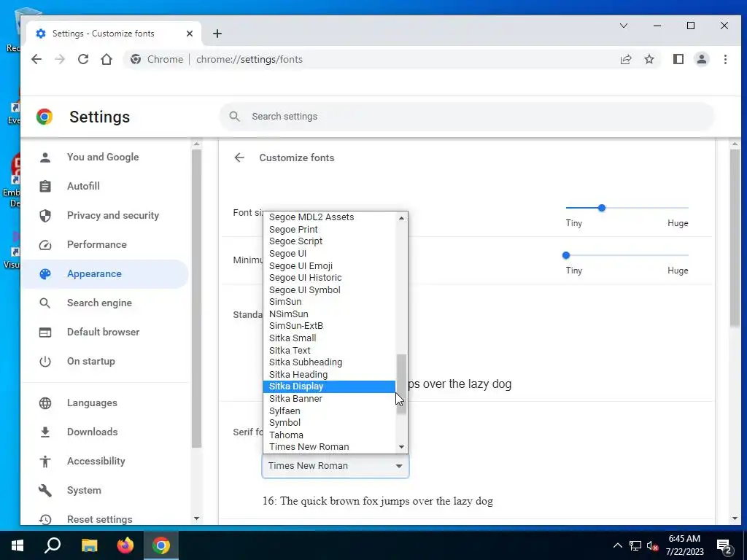Screen dimensions: 747x560
Task: Select SimSun font option
Action: [329, 301]
